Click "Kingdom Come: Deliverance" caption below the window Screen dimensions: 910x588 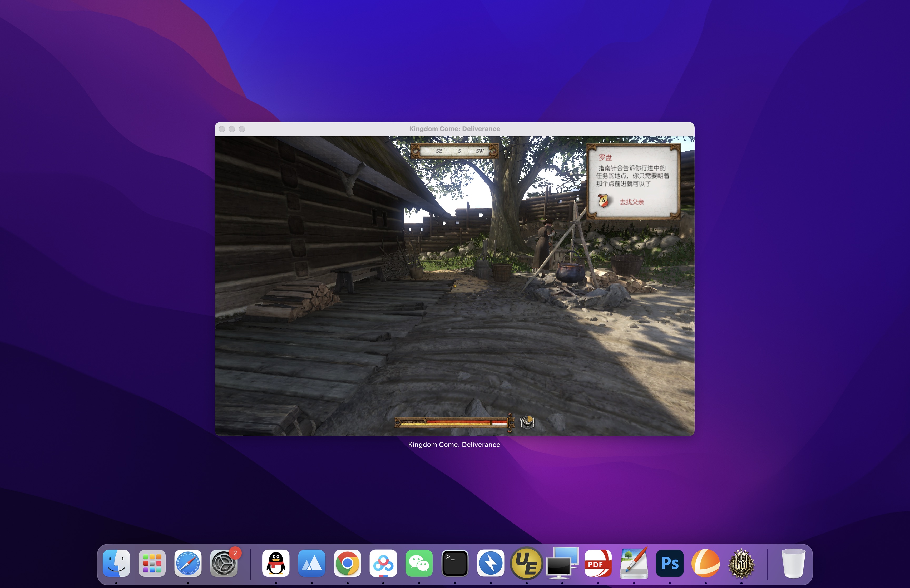click(x=454, y=445)
